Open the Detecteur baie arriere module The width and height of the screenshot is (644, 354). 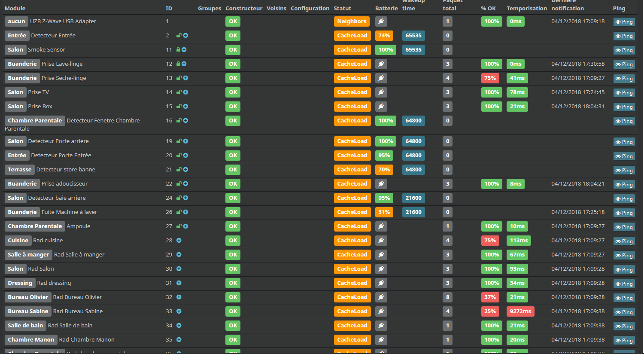point(57,198)
